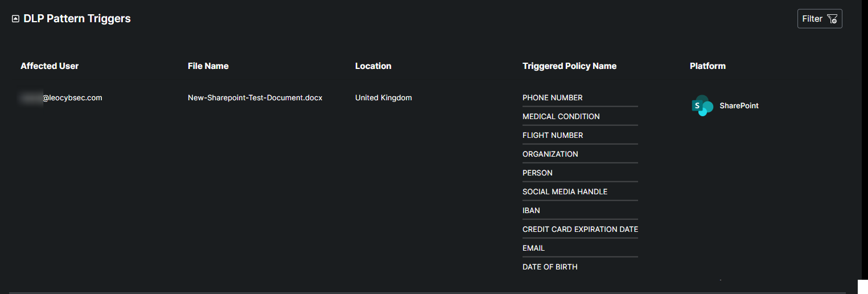
Task: Select the FLIGHT NUMBER policy entry
Action: 553,136
